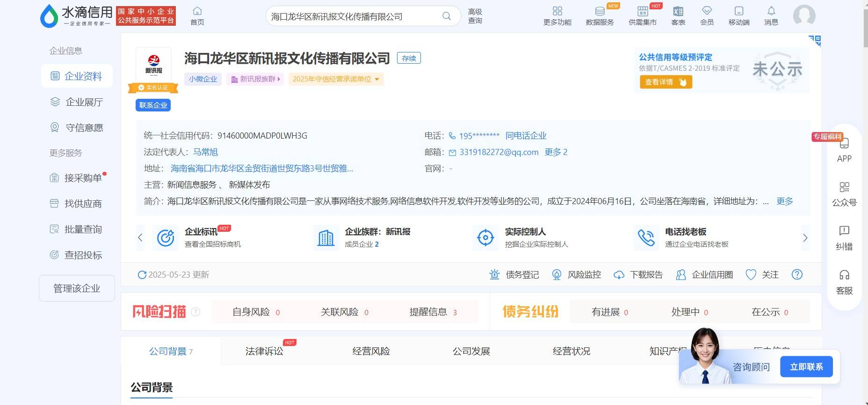This screenshot has height=405, width=868.
Task: Click the search magnifier icon
Action: tap(447, 16)
